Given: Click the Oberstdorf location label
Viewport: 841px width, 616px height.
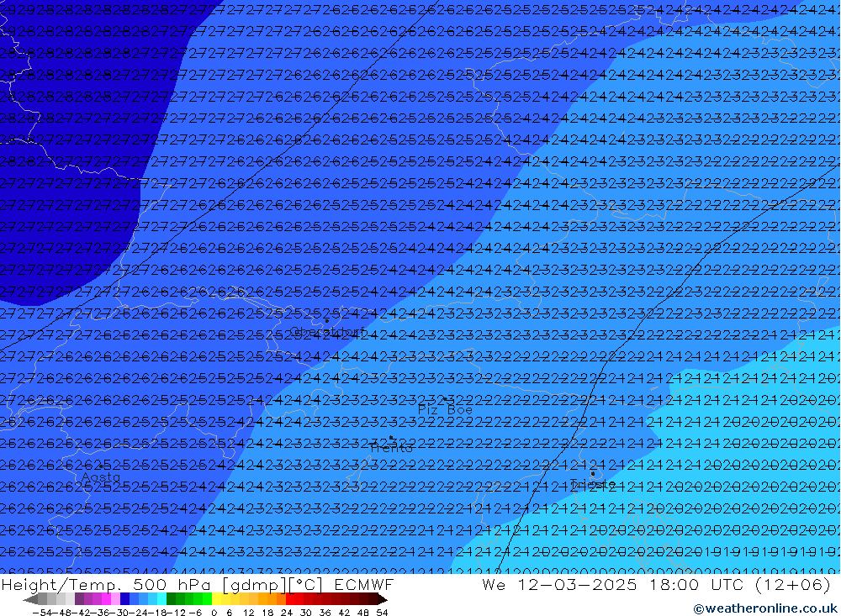Looking at the screenshot, I should coord(328,332).
